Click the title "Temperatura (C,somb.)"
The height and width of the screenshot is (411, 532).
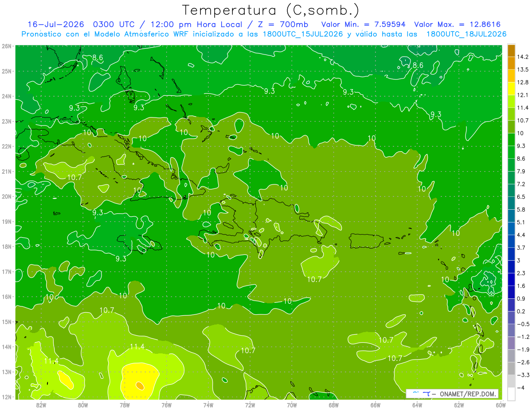point(270,10)
